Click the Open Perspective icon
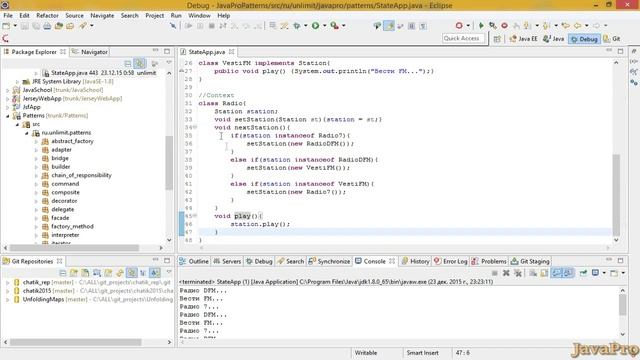This screenshot has width=640, height=360. (497, 39)
